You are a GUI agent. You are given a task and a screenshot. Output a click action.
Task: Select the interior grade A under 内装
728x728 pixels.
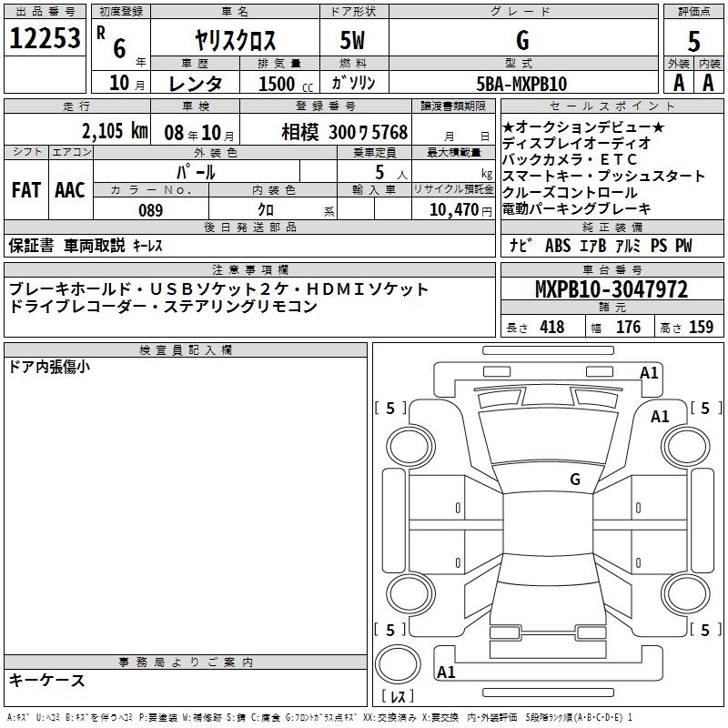(708, 83)
